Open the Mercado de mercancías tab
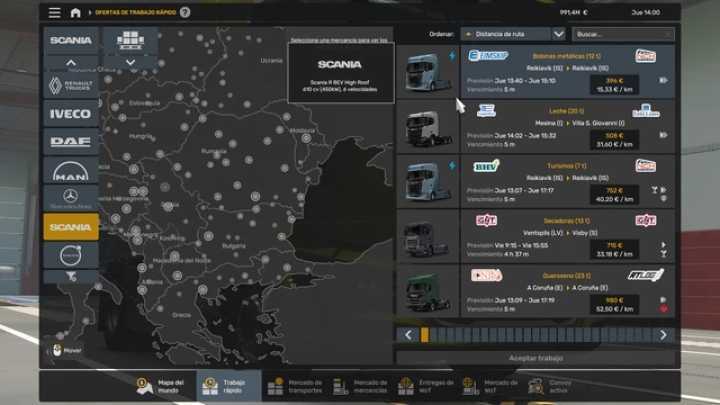The width and height of the screenshot is (720, 405). point(360,386)
